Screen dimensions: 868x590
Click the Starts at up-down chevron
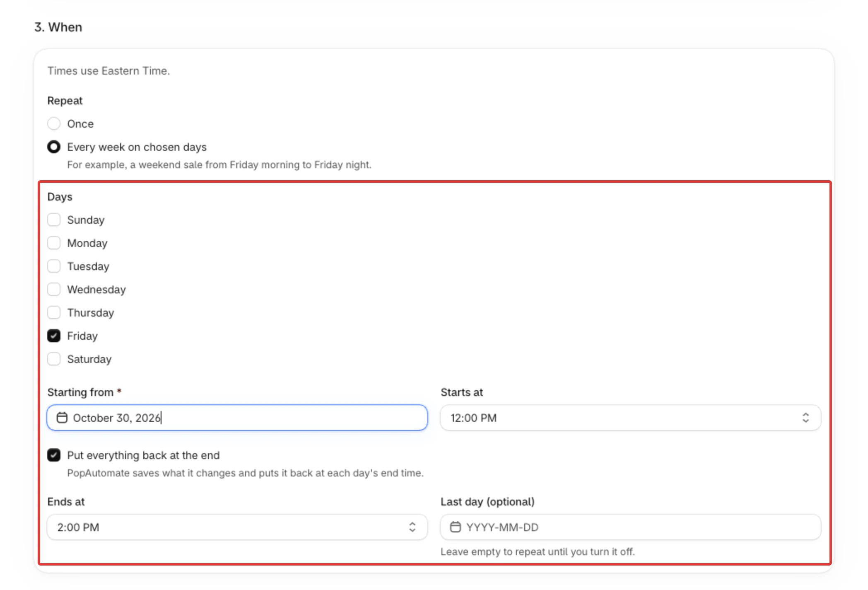pyautogui.click(x=805, y=418)
